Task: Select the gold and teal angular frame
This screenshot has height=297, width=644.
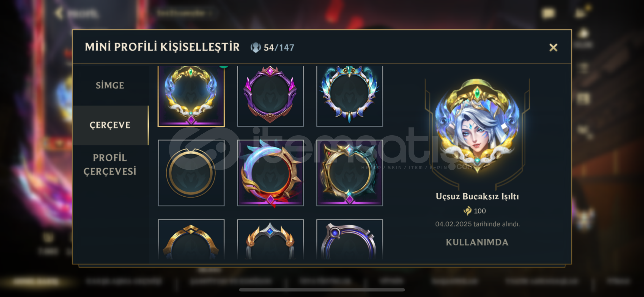Action: click(350, 173)
